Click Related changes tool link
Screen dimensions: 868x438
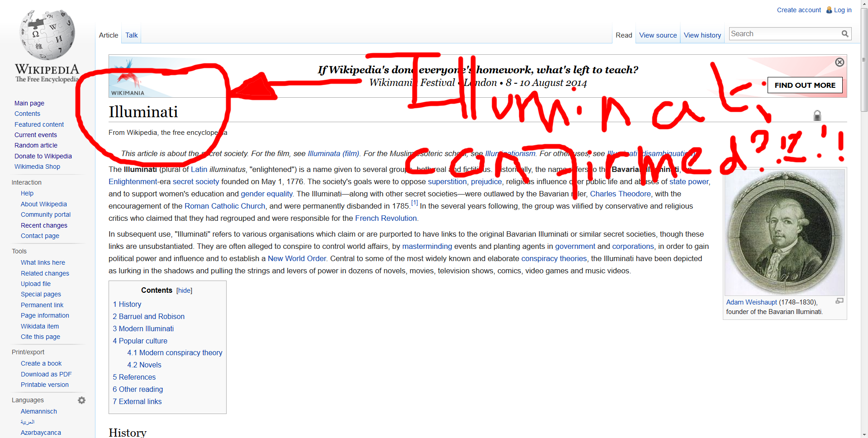click(45, 273)
